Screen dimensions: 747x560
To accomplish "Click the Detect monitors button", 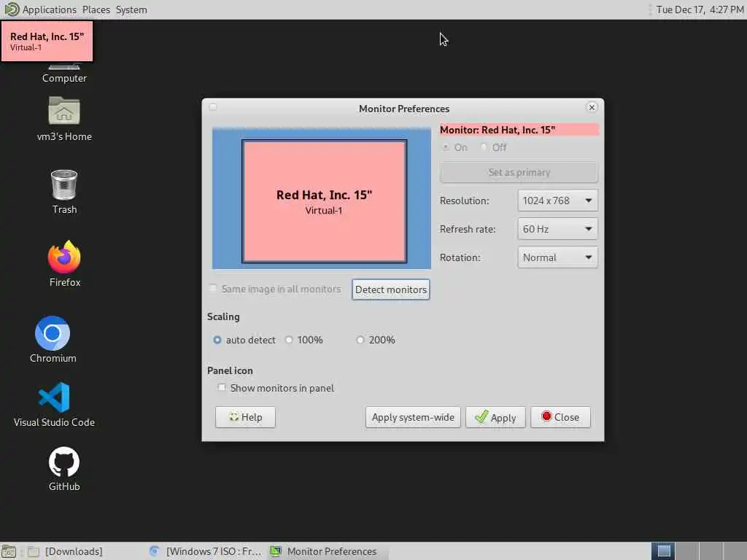I will [391, 289].
